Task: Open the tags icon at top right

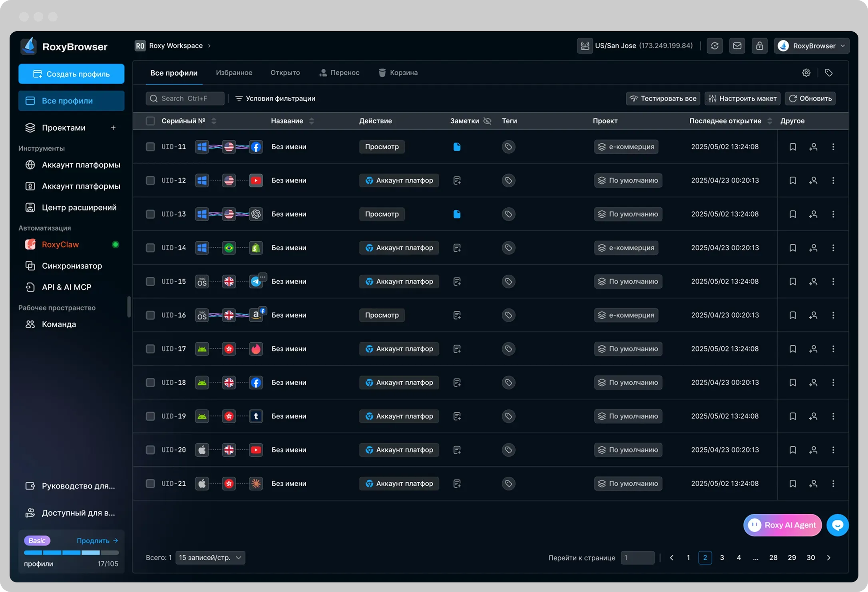Action: pos(828,73)
